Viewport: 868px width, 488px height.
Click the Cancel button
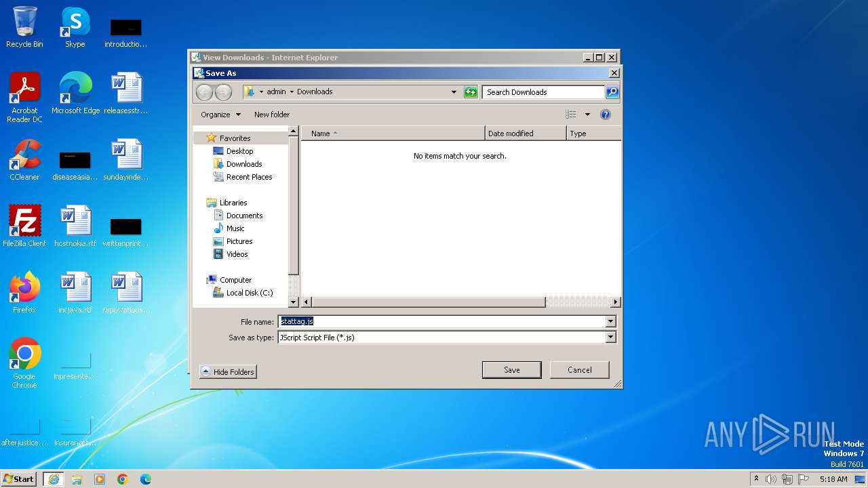coord(579,370)
